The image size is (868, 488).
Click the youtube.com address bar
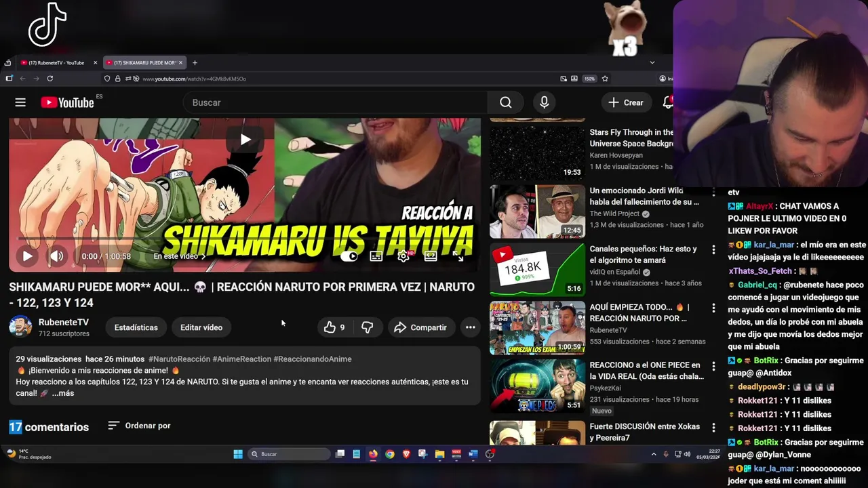coord(339,79)
